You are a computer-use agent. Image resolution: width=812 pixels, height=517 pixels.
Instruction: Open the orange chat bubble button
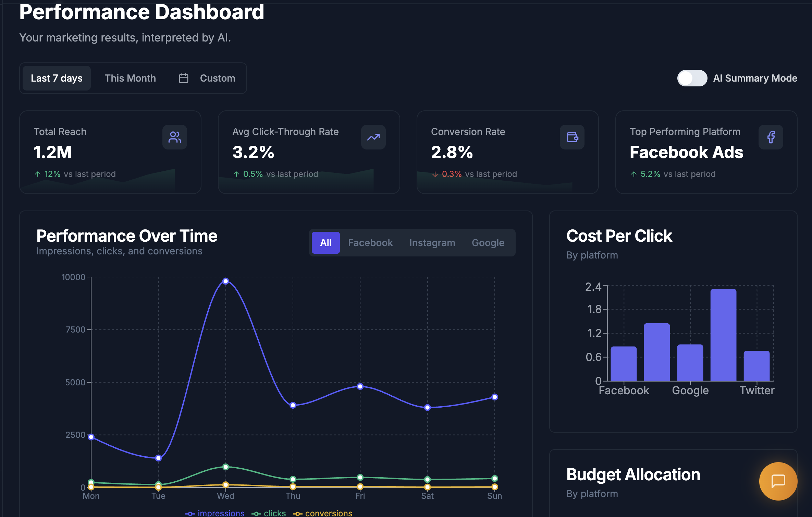(x=778, y=481)
